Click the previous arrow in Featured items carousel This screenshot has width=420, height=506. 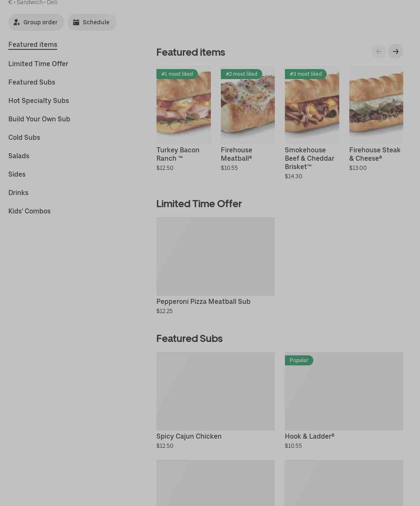379,51
